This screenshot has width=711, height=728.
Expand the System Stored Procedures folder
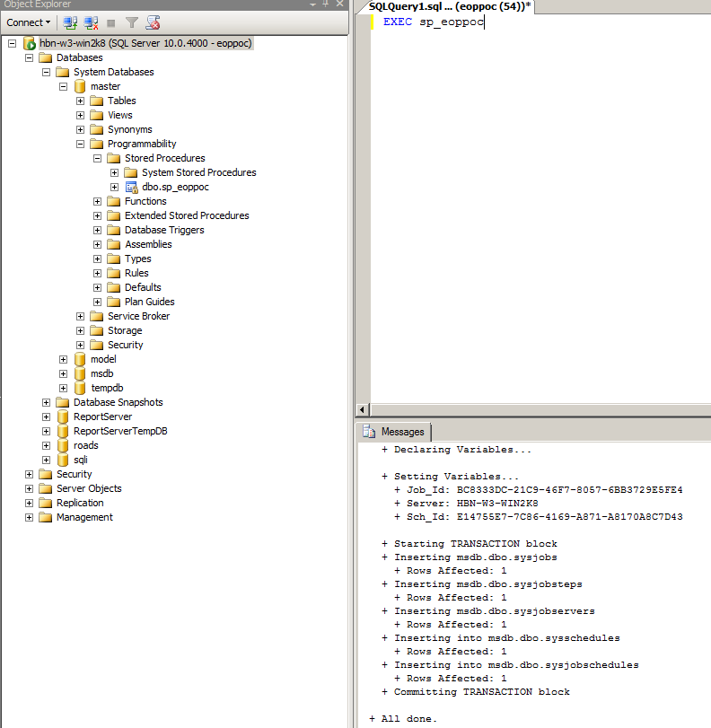tap(115, 172)
